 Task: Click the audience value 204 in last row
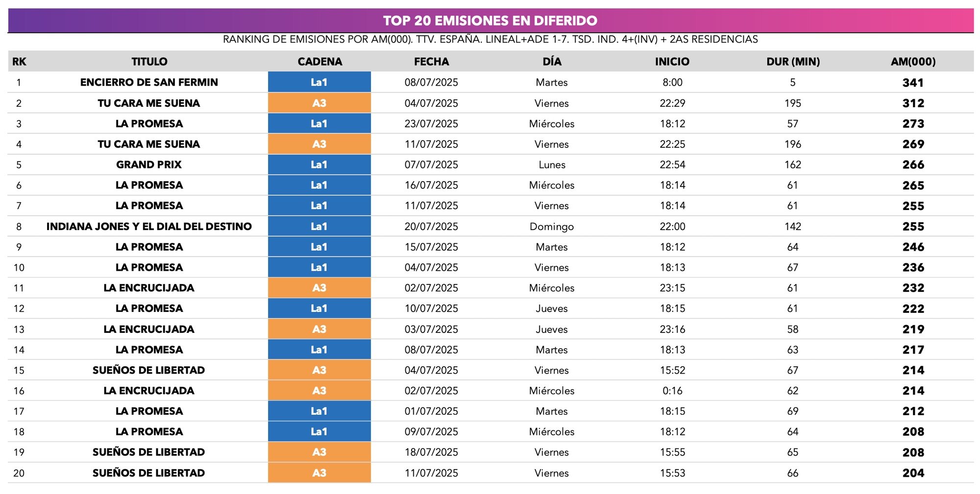(x=913, y=473)
